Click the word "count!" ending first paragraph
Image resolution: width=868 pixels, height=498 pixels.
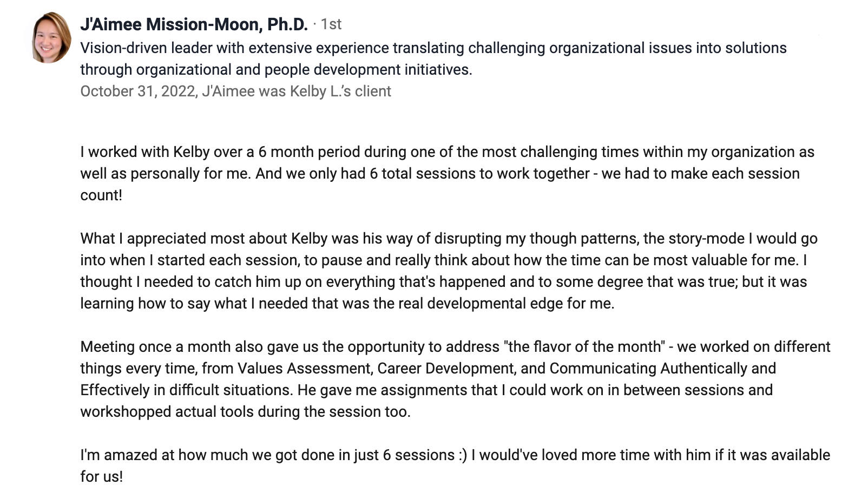[101, 195]
